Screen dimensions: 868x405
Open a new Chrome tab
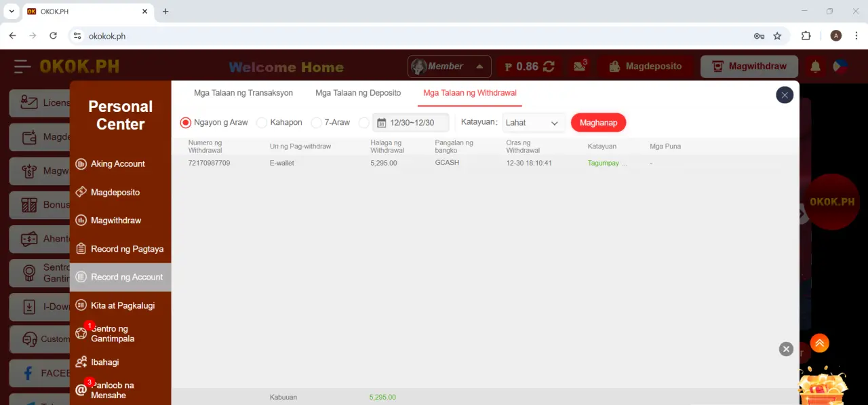tap(165, 12)
